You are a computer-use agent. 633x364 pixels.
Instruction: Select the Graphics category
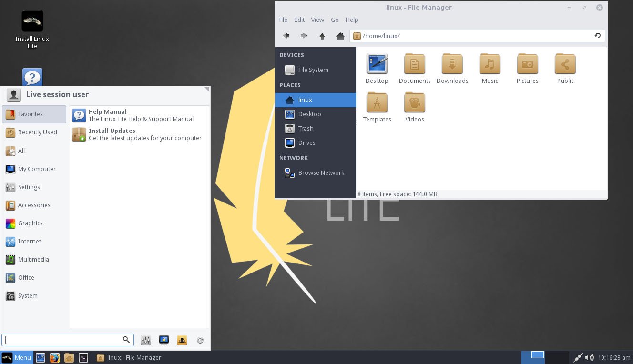[34, 223]
